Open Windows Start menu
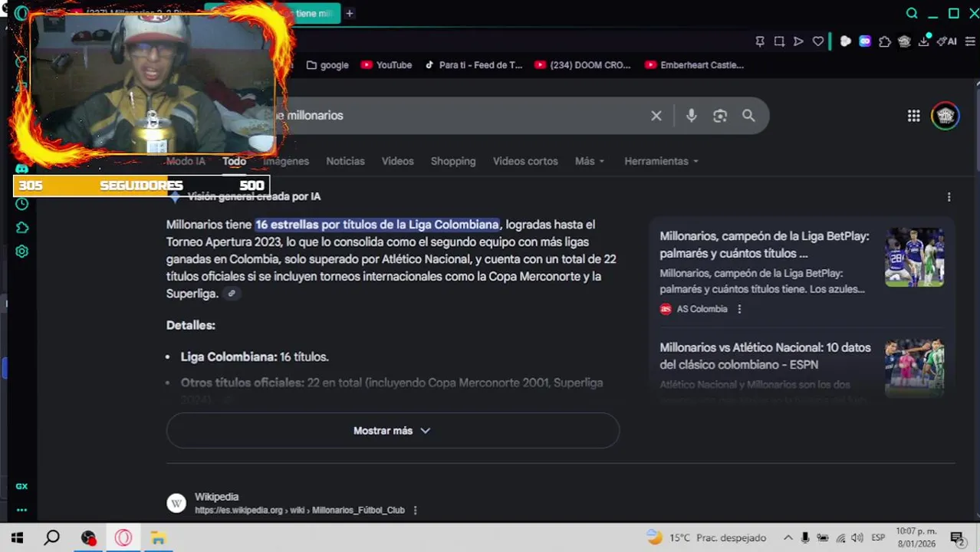The width and height of the screenshot is (980, 552). coord(17,538)
